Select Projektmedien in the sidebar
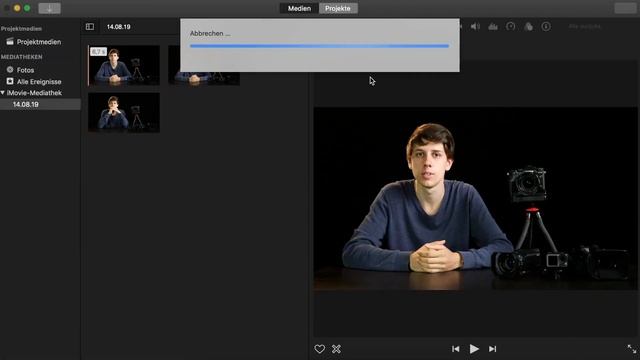This screenshot has height=360, width=640. [x=40, y=42]
